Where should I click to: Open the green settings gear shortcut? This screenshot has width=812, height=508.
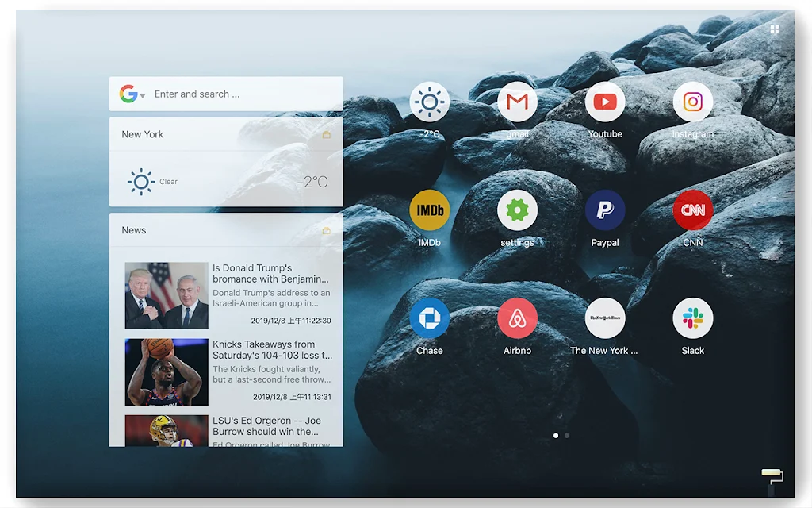point(517,210)
